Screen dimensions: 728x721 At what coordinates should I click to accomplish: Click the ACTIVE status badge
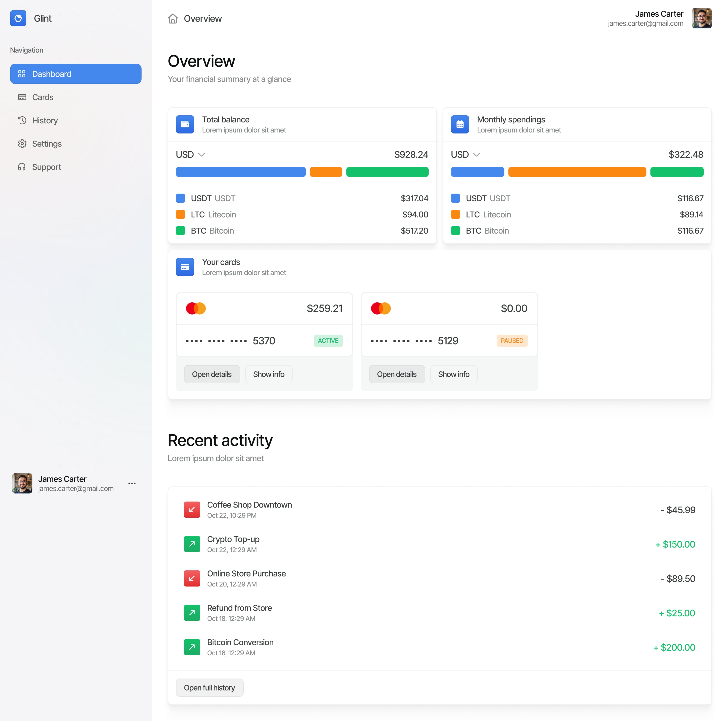[x=328, y=341]
